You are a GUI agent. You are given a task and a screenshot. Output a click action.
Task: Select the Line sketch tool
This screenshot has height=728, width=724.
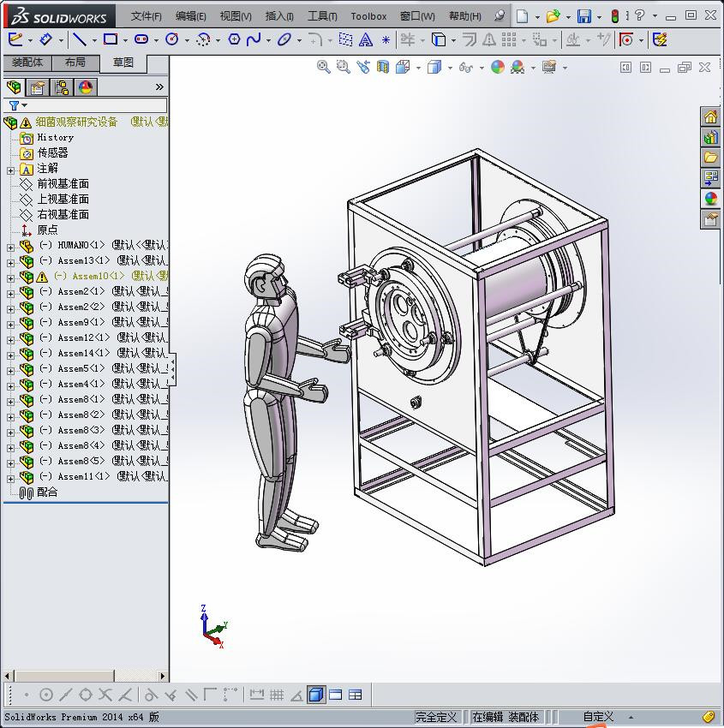(x=80, y=40)
